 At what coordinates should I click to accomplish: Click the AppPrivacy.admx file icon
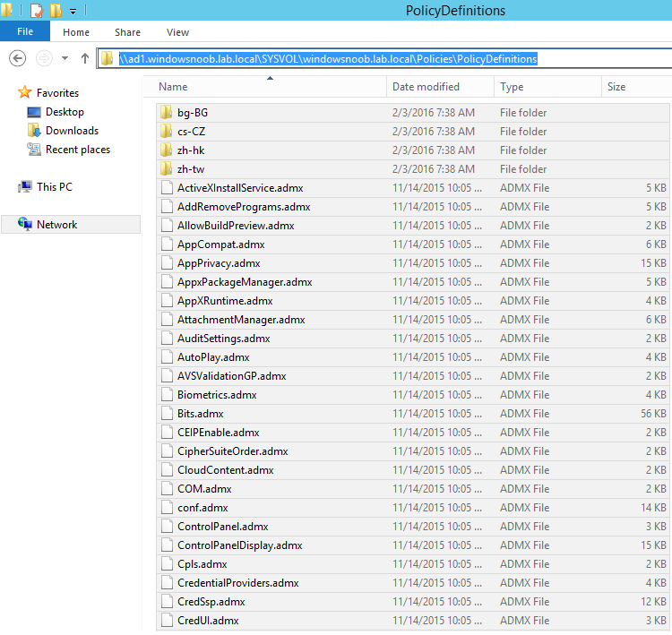pyautogui.click(x=167, y=263)
